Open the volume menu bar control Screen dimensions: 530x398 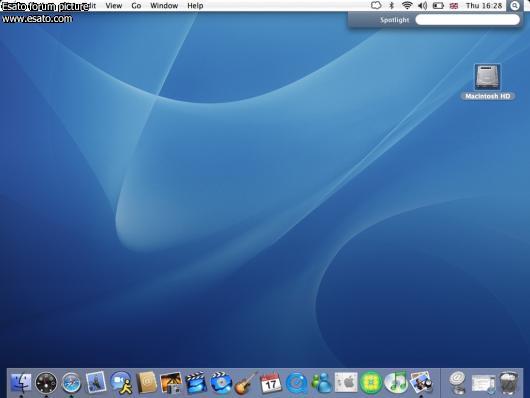pos(423,5)
